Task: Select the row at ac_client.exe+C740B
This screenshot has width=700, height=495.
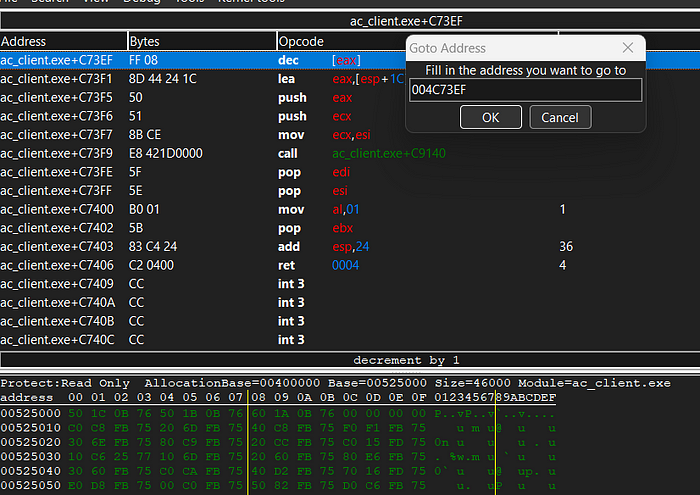Action: 350,321
